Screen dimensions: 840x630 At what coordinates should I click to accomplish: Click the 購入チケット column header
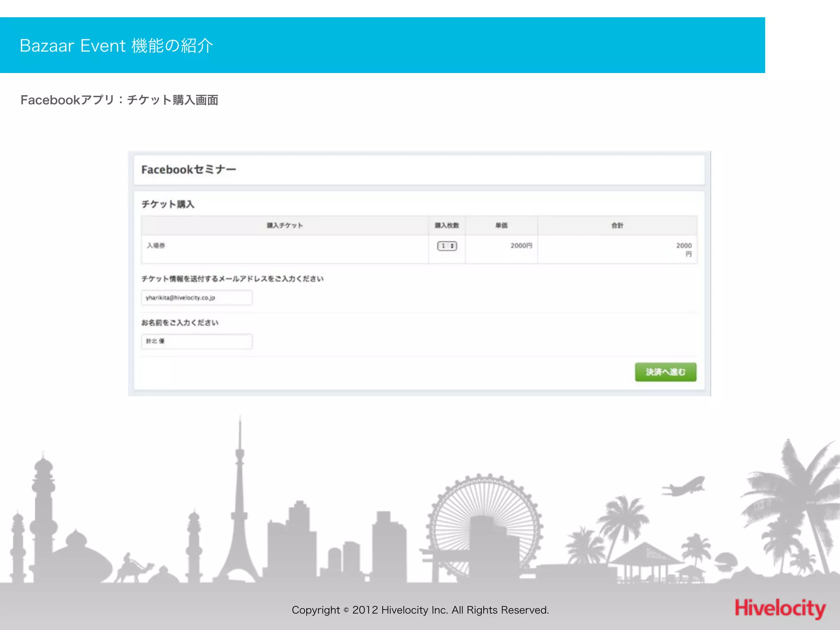pos(285,225)
